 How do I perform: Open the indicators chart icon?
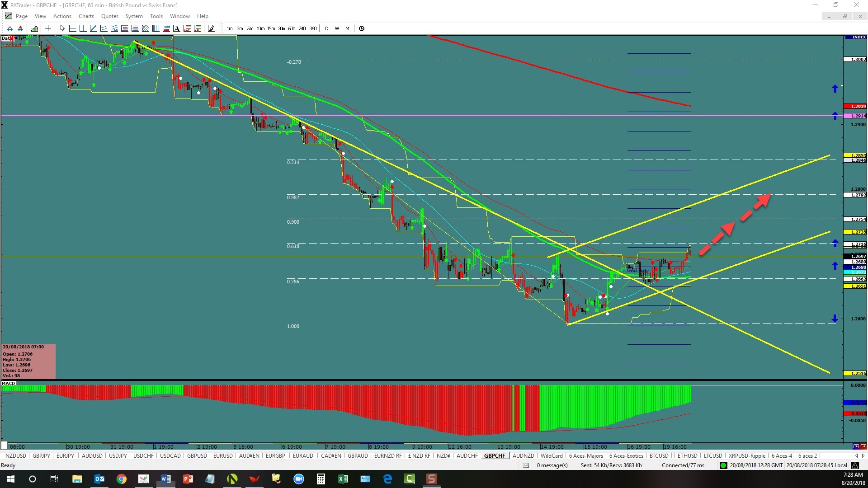pos(34,28)
